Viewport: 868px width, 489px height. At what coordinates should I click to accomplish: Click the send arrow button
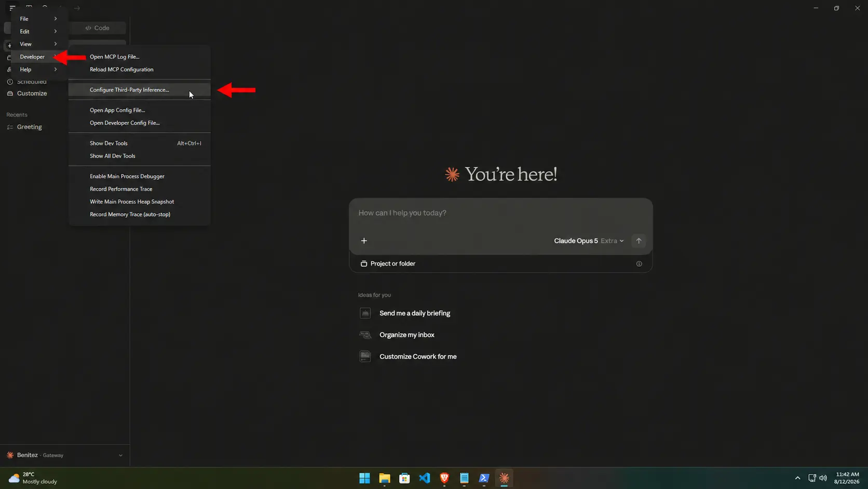[x=639, y=241]
